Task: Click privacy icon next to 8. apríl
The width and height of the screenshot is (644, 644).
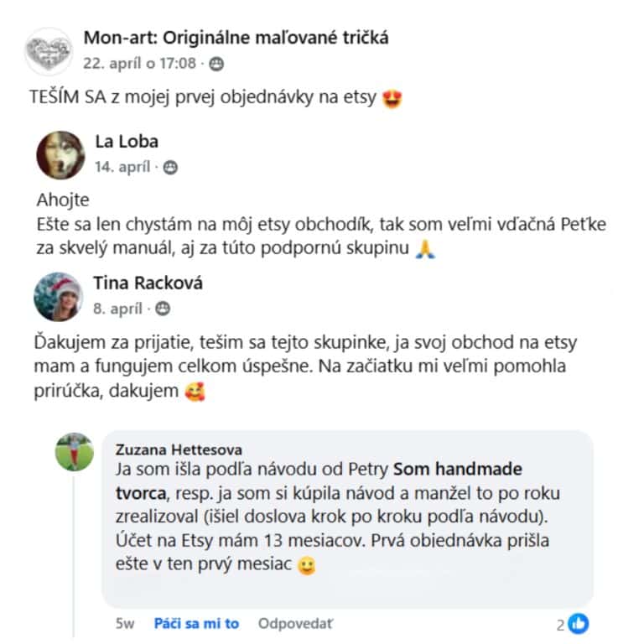Action: [x=162, y=309]
